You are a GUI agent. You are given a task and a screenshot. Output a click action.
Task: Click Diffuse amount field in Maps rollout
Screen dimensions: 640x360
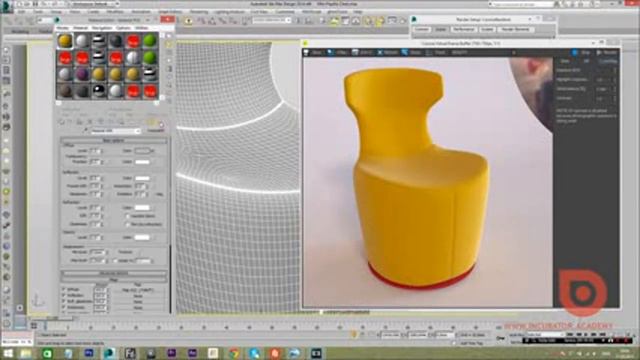[x=100, y=290]
